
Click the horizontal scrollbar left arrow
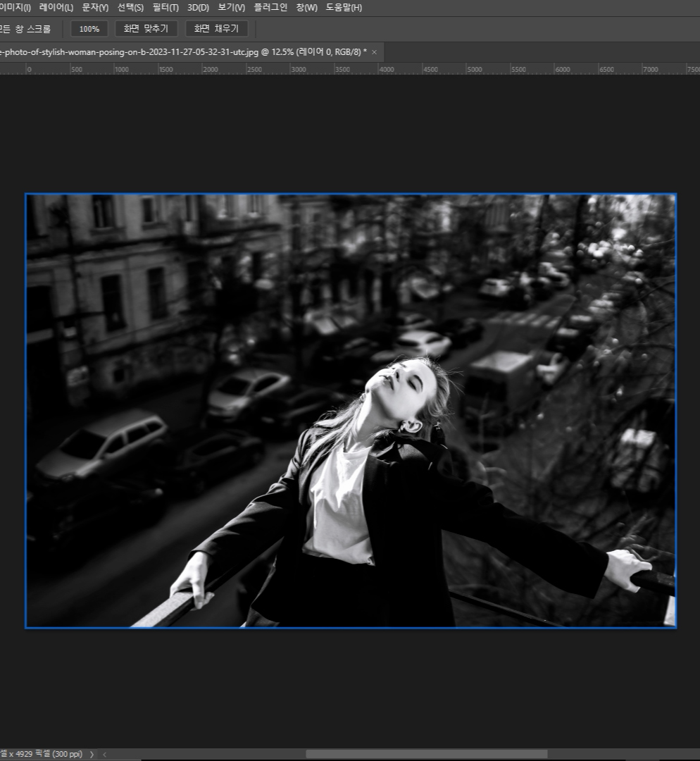coord(104,754)
